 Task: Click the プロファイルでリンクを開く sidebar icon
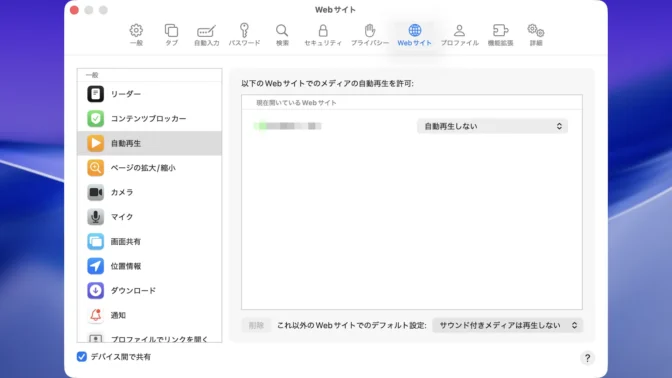pyautogui.click(x=96, y=338)
